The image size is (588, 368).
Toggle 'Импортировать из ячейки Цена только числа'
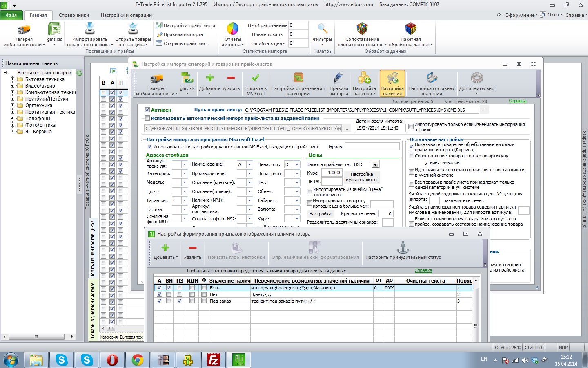(x=310, y=192)
